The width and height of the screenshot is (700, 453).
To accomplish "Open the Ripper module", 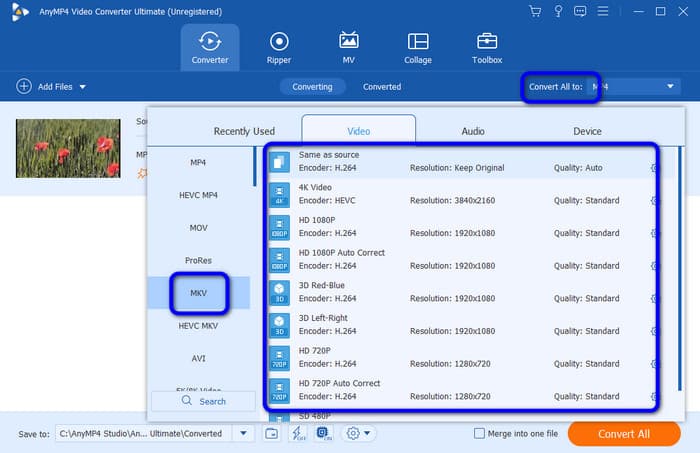I will coord(279,48).
